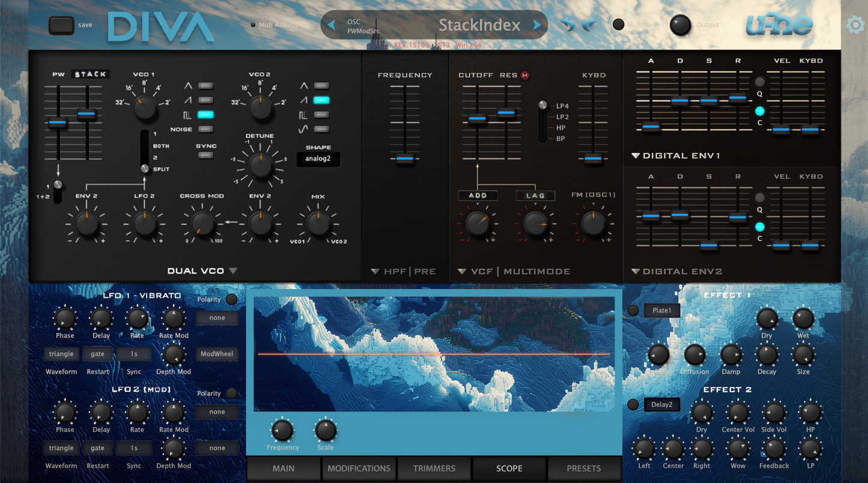Screen dimensions: 868x483
Task: Click the LFO 1 Phase knob
Action: [x=65, y=318]
